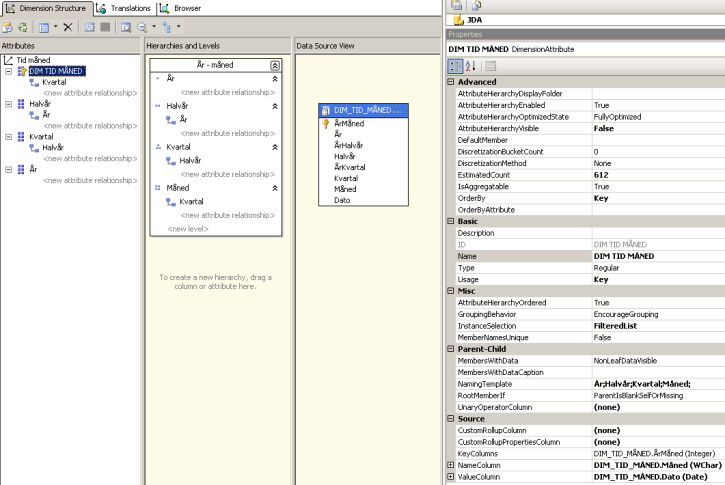Click the tree layout toolbar icon

tap(166, 28)
